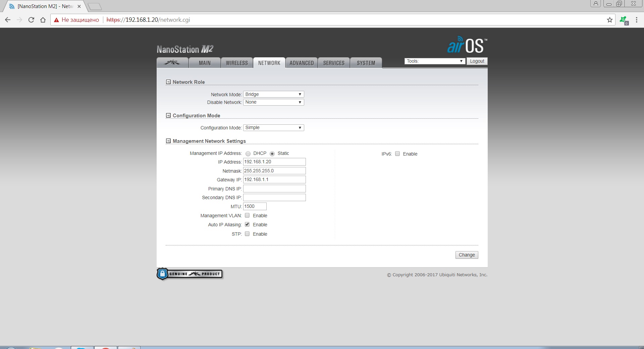
Task: Click the MTU field
Action: pos(255,206)
